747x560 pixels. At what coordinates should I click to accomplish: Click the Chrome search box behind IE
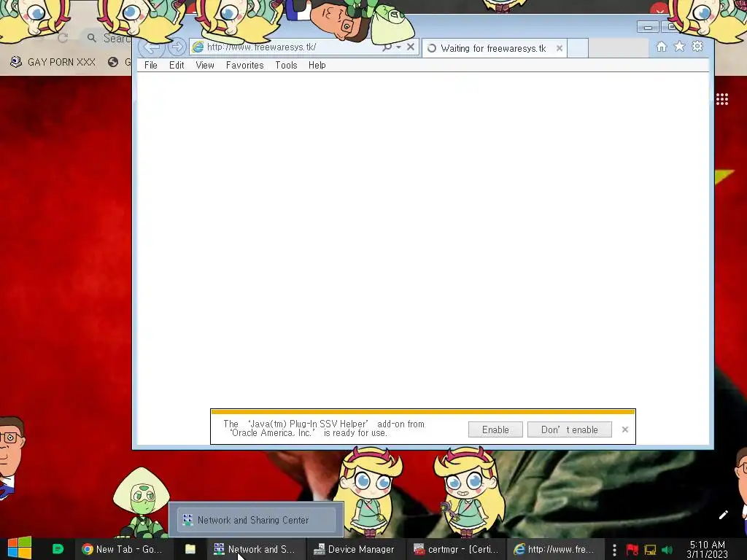click(107, 38)
